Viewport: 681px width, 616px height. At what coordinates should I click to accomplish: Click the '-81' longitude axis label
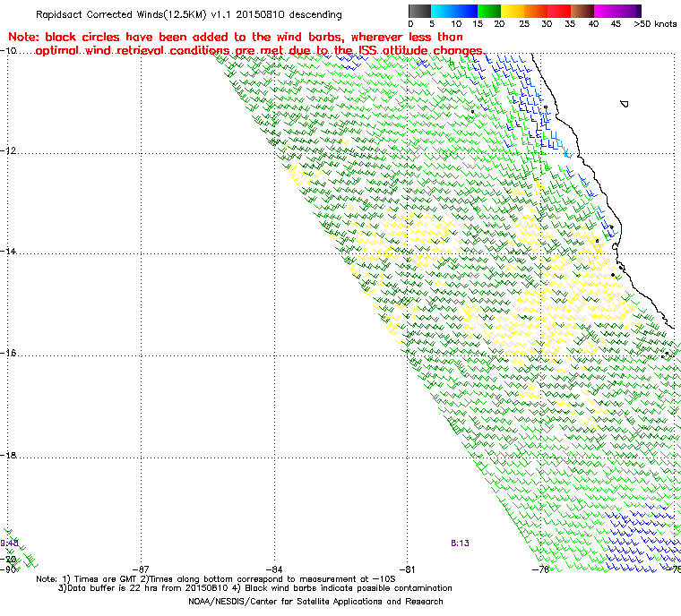pos(407,569)
